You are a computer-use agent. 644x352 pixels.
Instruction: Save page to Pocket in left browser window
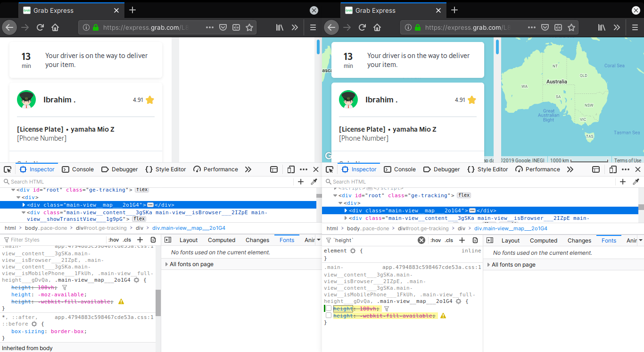[x=223, y=27]
